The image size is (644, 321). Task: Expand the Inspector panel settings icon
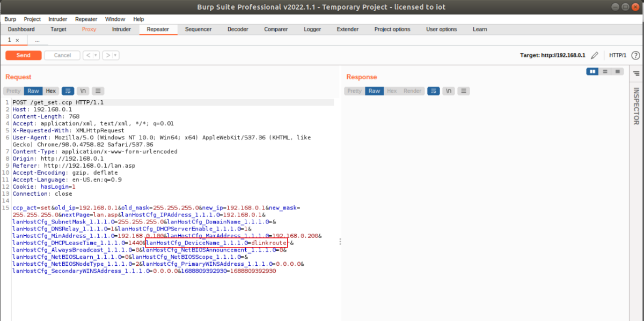point(636,73)
